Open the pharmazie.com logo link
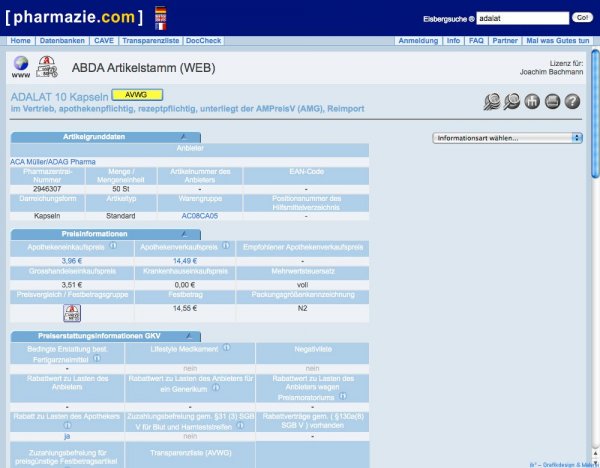The height and width of the screenshot is (468, 600). click(74, 17)
